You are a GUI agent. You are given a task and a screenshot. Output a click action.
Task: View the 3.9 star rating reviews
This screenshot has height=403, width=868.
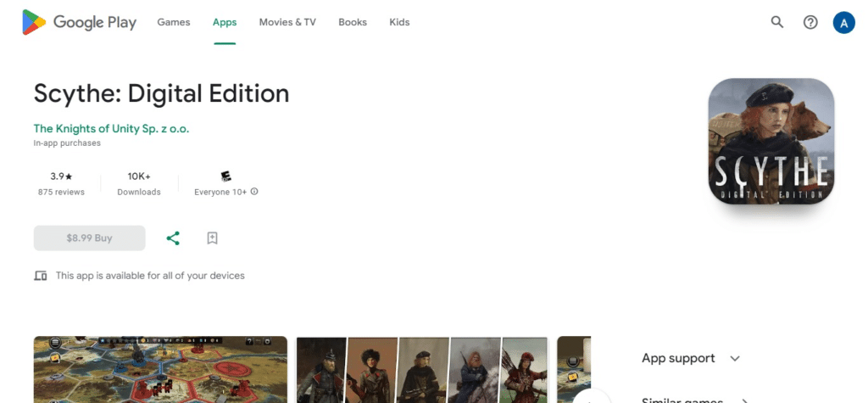tap(61, 183)
